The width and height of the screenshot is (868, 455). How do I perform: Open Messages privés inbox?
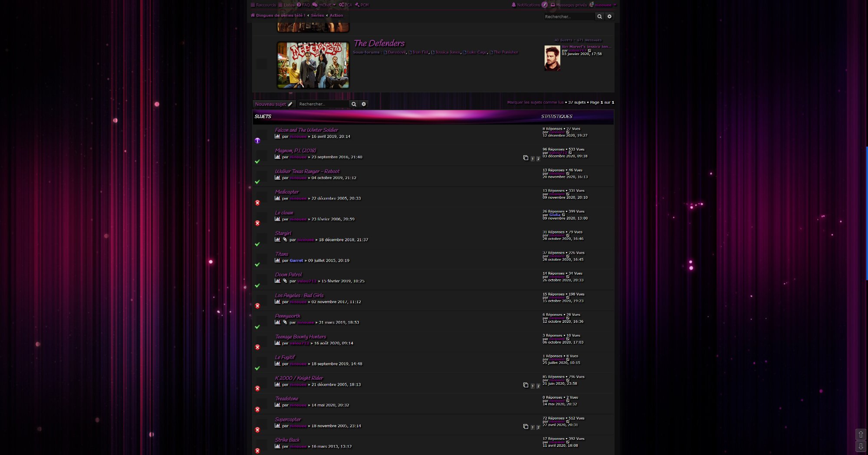coord(569,5)
